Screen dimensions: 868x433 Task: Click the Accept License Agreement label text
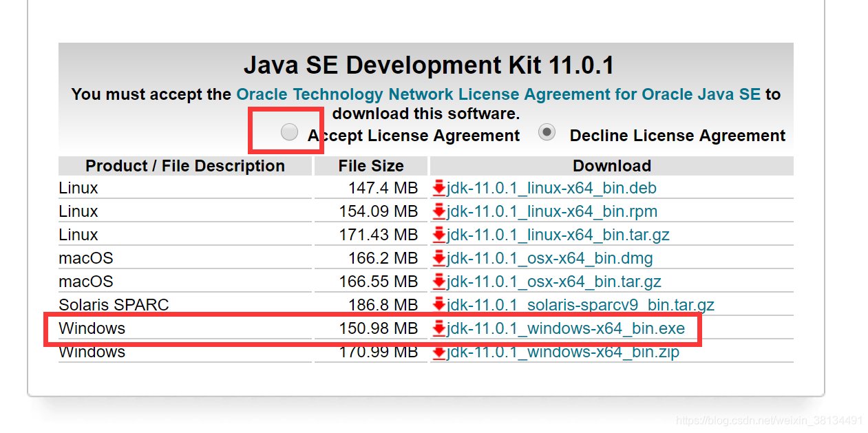tap(414, 136)
